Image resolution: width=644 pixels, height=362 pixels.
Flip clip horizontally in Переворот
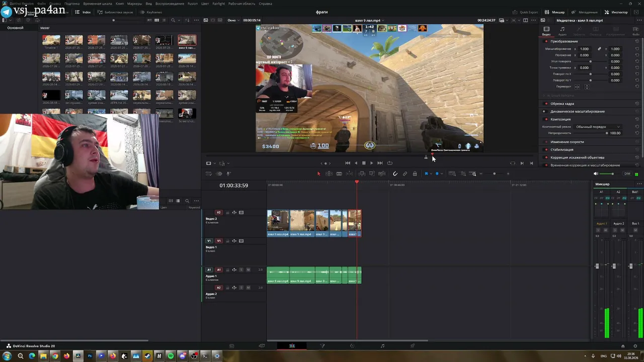577,86
